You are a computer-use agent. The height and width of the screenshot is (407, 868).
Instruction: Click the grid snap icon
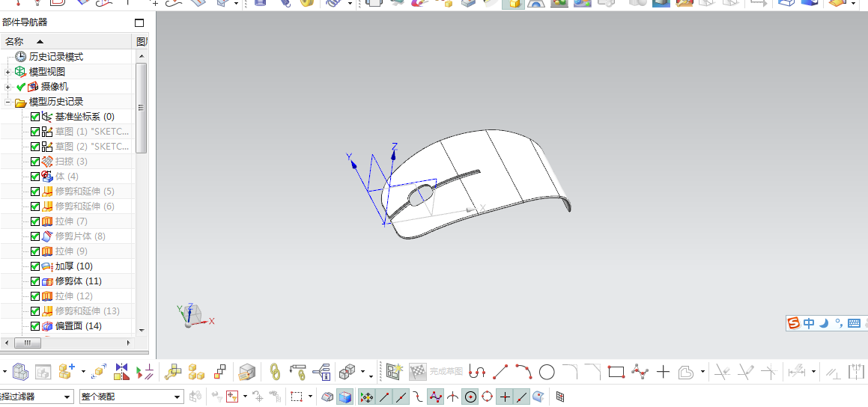pyautogui.click(x=560, y=397)
